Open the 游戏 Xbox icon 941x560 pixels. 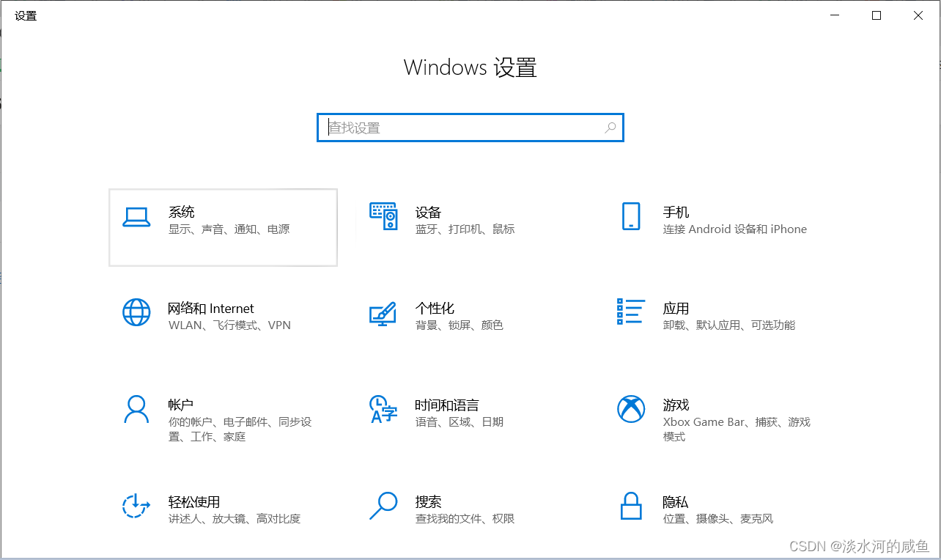(x=631, y=409)
